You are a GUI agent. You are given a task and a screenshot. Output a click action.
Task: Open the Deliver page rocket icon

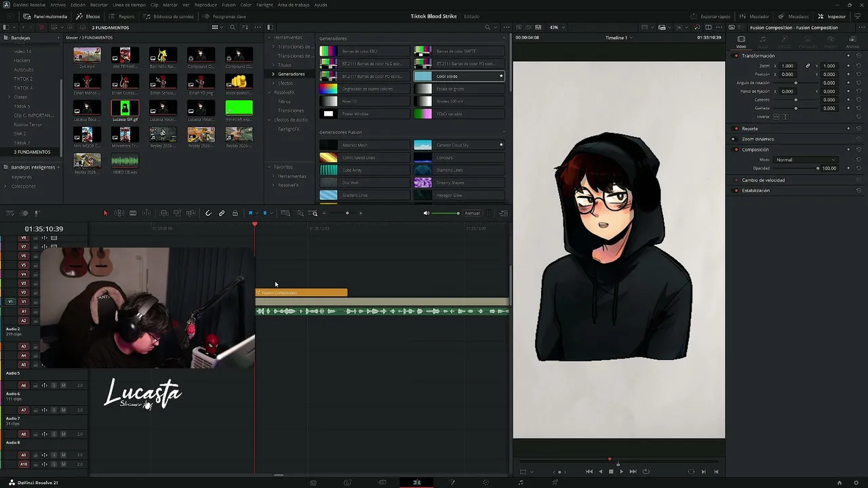click(x=555, y=483)
